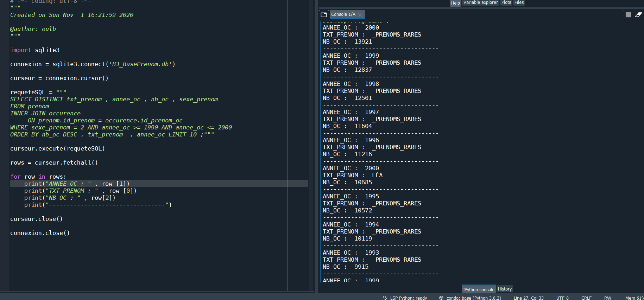
Task: Click the CRLF line endings indicator
Action: point(586,298)
